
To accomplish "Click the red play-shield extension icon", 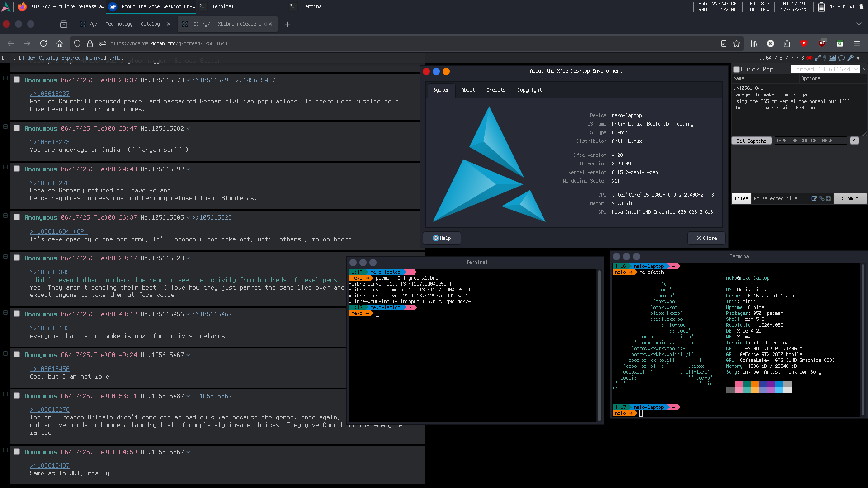I will click(803, 43).
